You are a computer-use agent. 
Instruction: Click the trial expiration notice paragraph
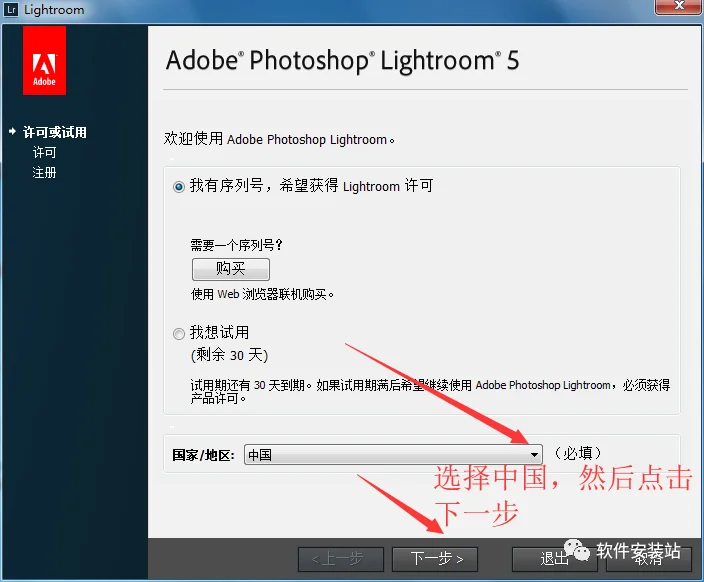click(430, 391)
